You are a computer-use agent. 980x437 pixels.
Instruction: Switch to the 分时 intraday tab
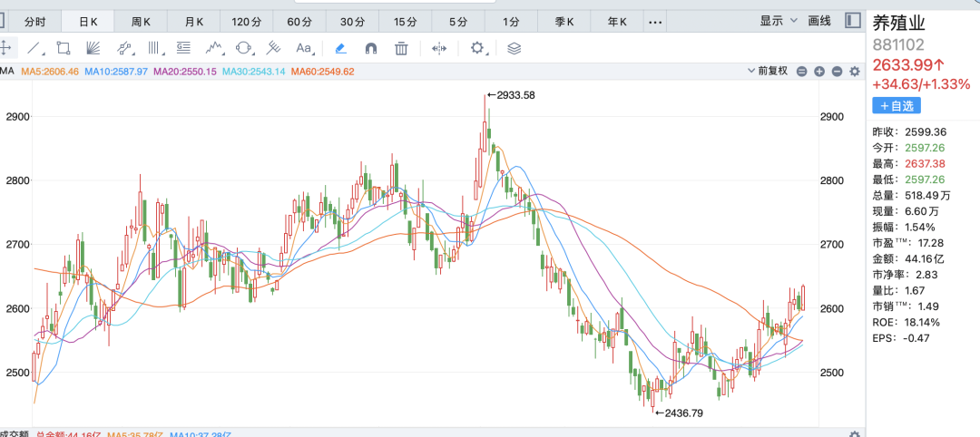point(34,21)
